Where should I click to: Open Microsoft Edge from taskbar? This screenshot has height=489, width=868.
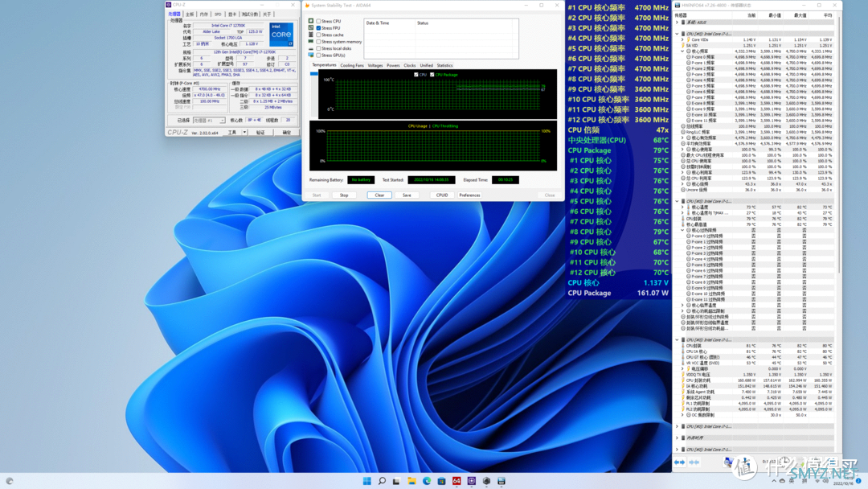click(x=427, y=481)
